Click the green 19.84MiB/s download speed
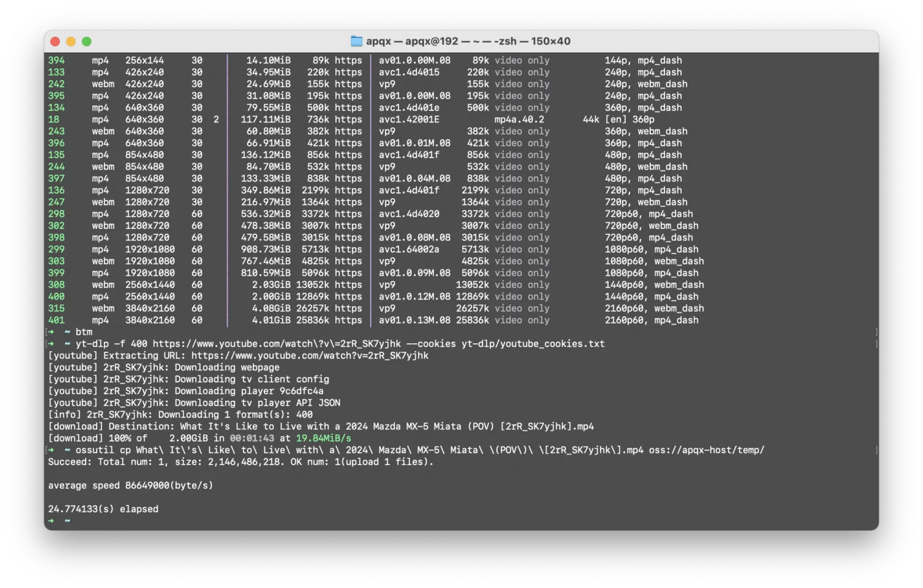923x588 pixels. point(323,439)
